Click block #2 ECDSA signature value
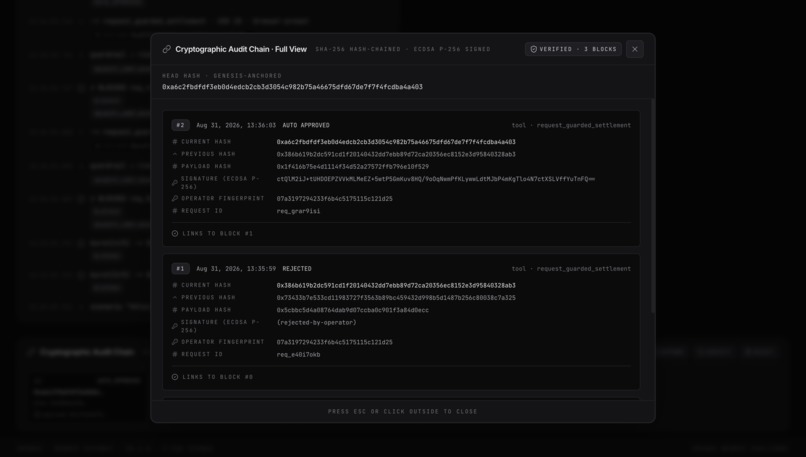Screen dimensions: 806x457 point(435,179)
